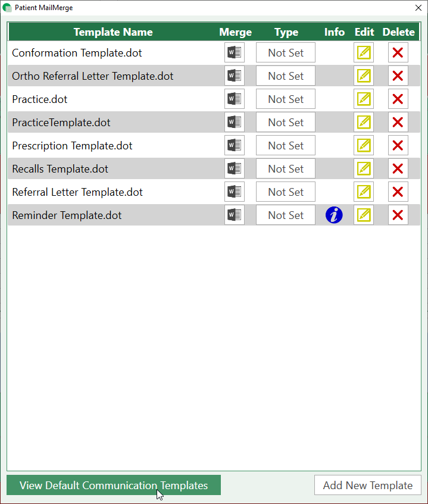Click the info icon for Reminder Template.dot
This screenshot has height=504, width=428.
coord(334,215)
